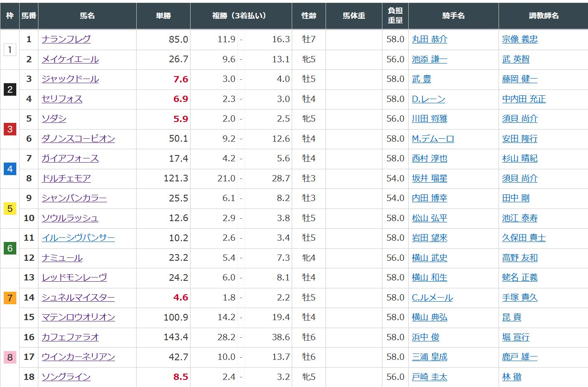The height and width of the screenshot is (387, 588).
Task: Open trainer 手塚 貴久 profile
Action: [x=520, y=298]
